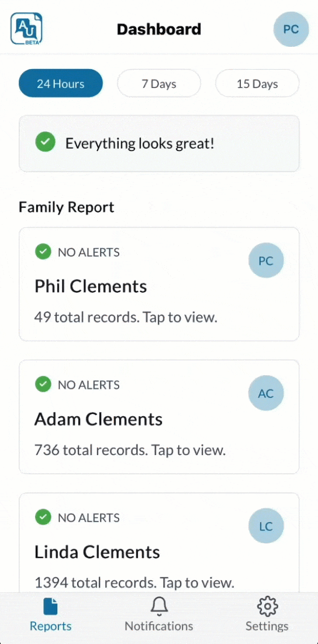Tap the green check beside Everything looks great
This screenshot has width=318, height=644.
coord(45,143)
